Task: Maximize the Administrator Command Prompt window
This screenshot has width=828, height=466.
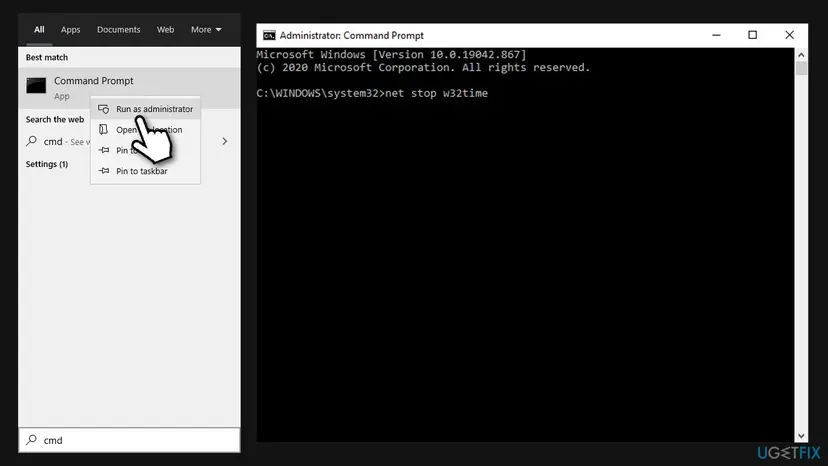Action: pyautogui.click(x=752, y=35)
